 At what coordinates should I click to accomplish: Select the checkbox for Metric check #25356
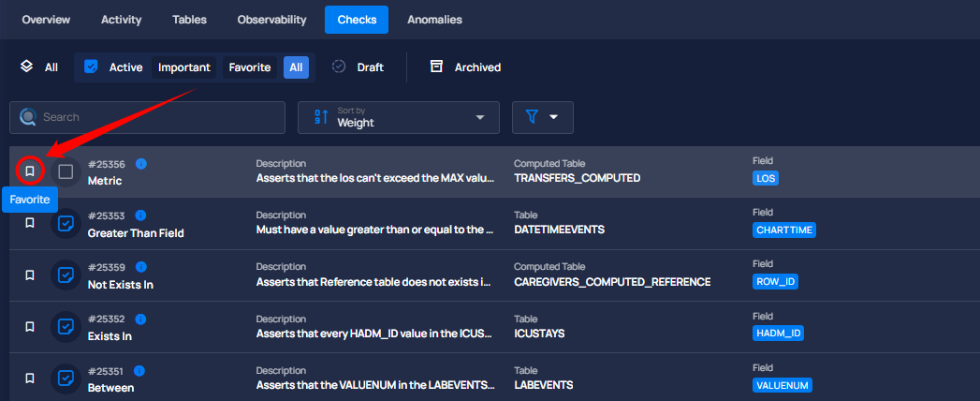point(66,171)
